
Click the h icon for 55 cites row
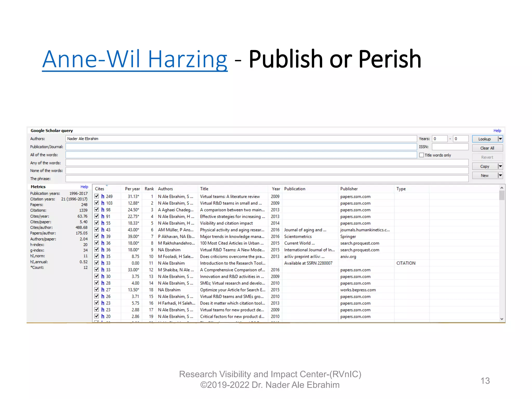(103, 223)
